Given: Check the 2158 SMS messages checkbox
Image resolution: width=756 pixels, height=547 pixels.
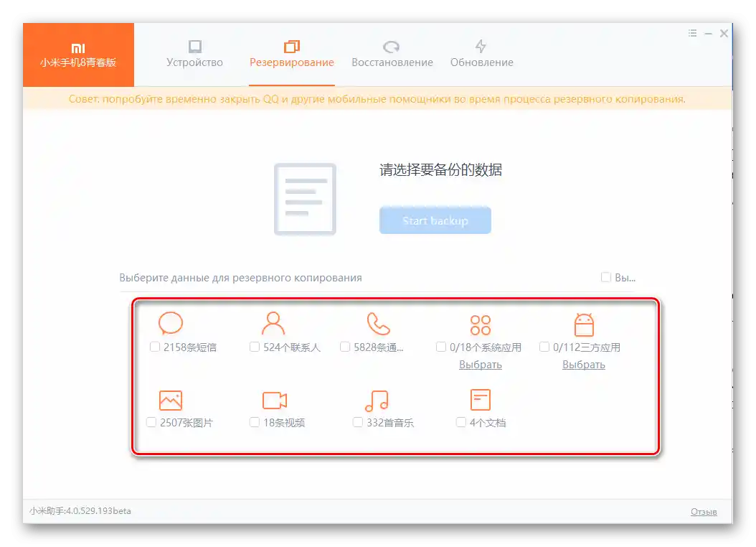Looking at the screenshot, I should tap(155, 347).
